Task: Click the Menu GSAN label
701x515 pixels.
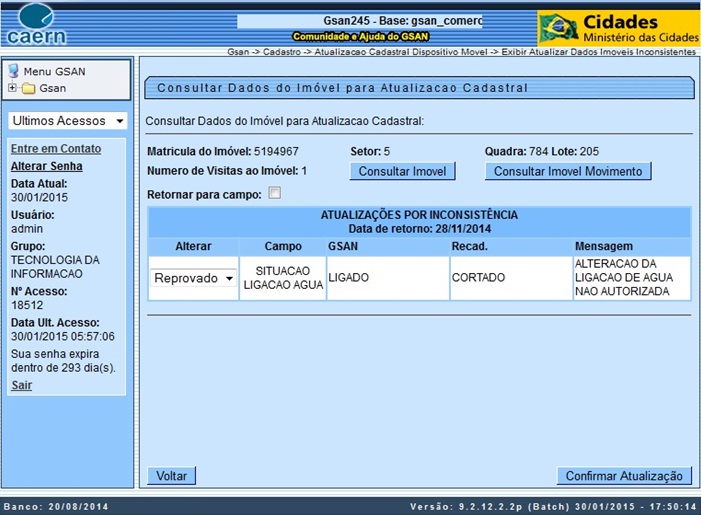Action: tap(54, 71)
